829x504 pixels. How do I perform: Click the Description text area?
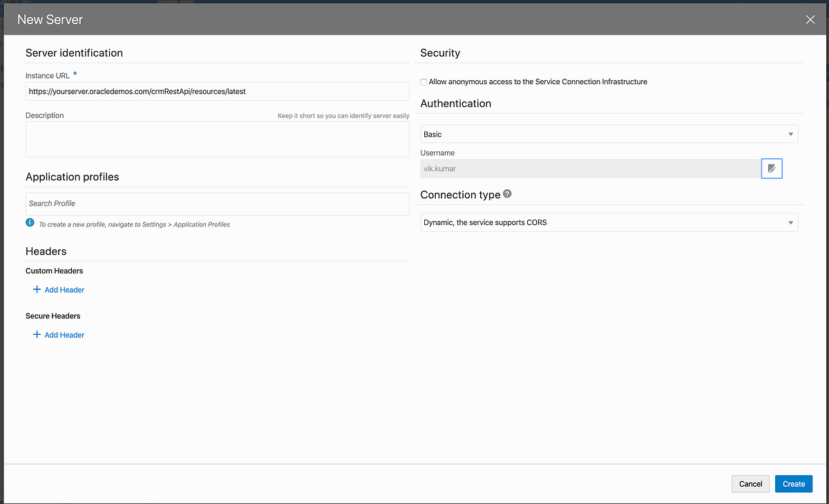point(218,138)
